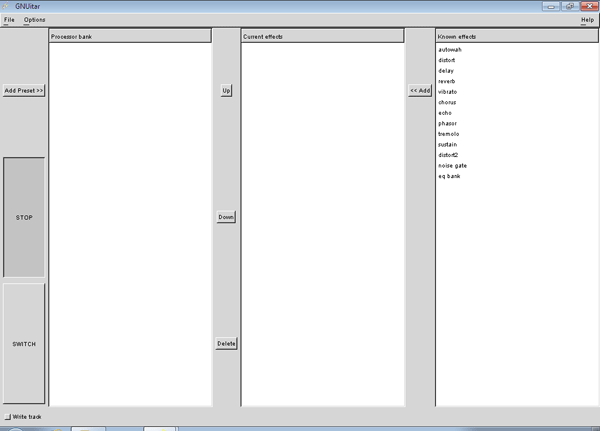
Task: Open the Options menu
Action: point(34,20)
